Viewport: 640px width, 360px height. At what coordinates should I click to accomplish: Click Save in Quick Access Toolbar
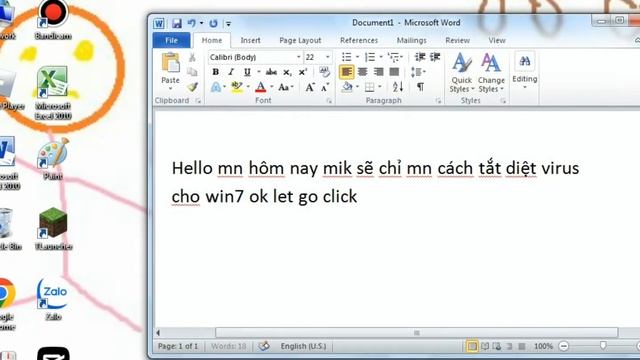[x=176, y=23]
